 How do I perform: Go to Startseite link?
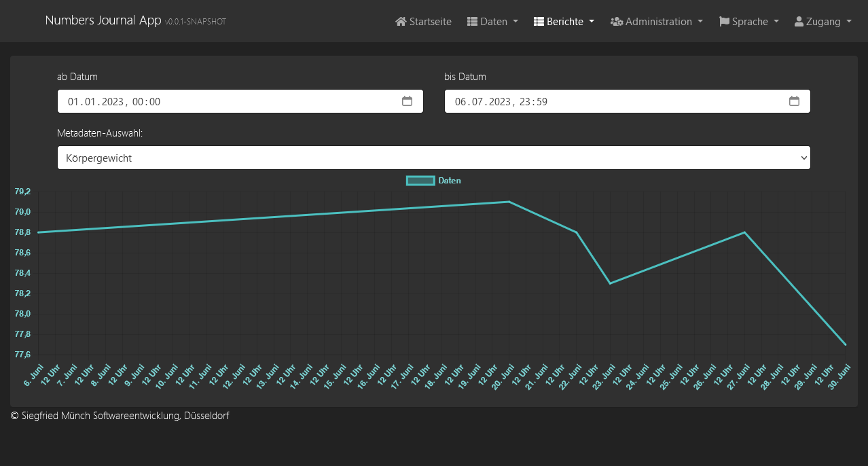430,22
